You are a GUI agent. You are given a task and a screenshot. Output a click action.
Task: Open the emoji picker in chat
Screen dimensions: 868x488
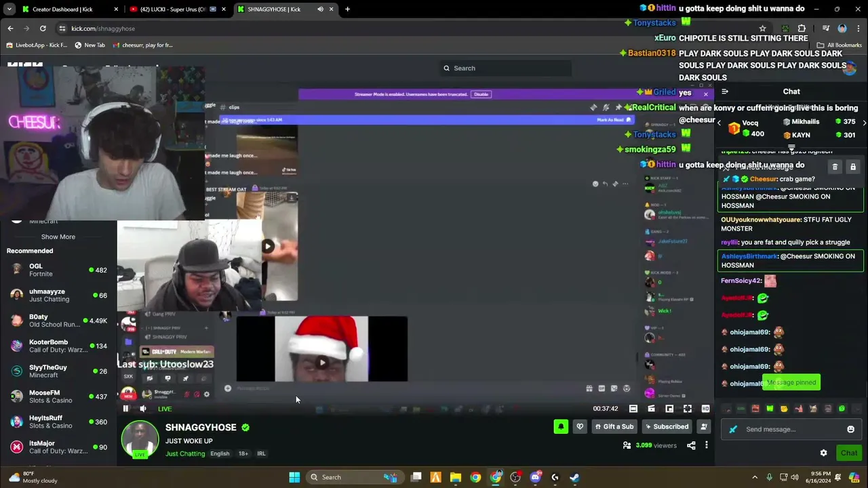click(851, 429)
